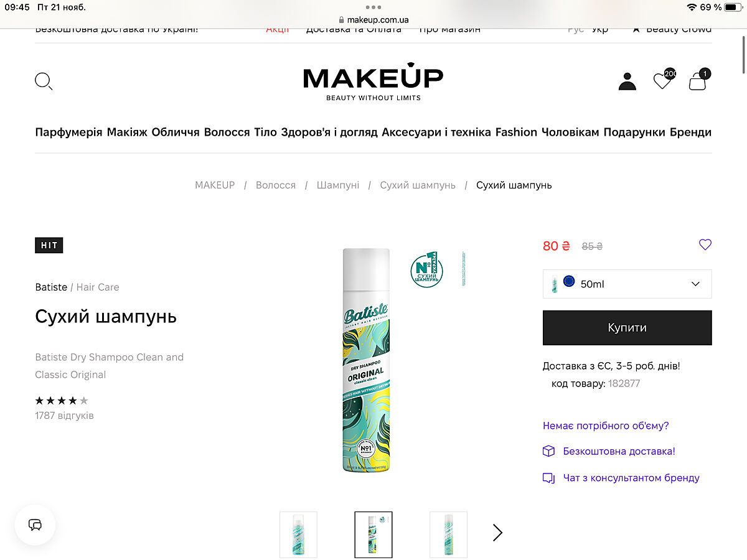Open the chat bubble widget
This screenshot has width=747, height=560.
pyautogui.click(x=35, y=525)
